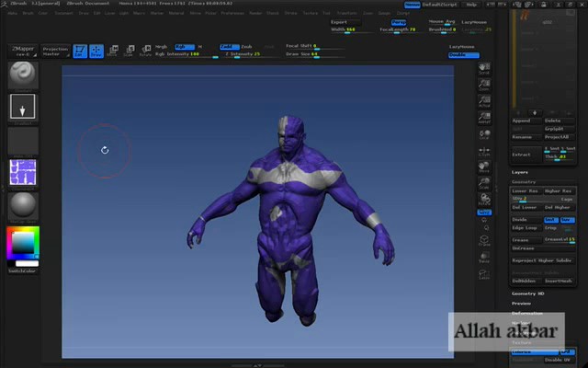This screenshot has height=368, width=588.
Task: Open the Document menu
Action: point(63,13)
